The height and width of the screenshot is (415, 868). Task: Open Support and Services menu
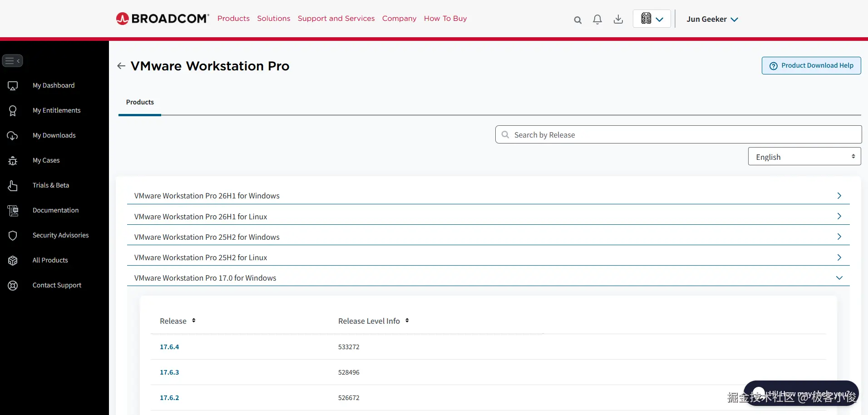[336, 18]
